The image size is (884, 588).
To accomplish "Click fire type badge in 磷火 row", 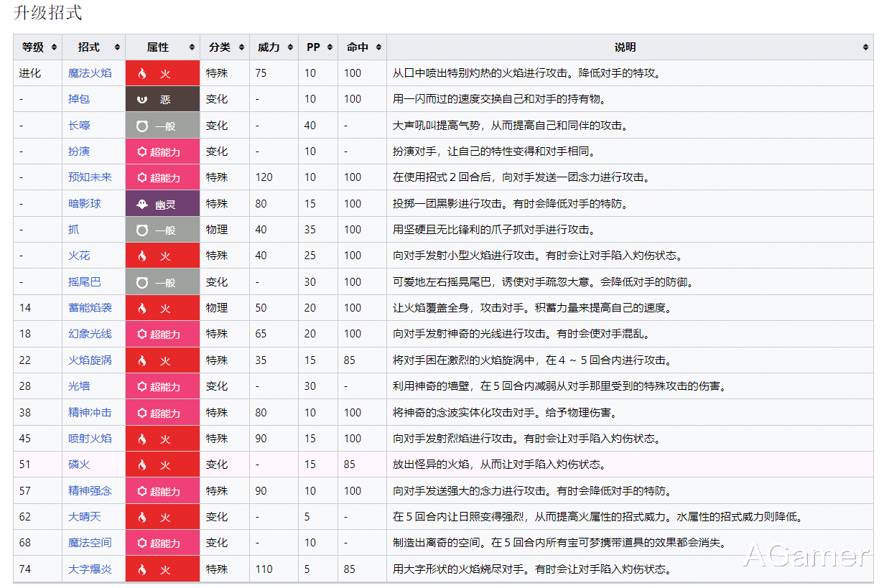I will pyautogui.click(x=162, y=465).
